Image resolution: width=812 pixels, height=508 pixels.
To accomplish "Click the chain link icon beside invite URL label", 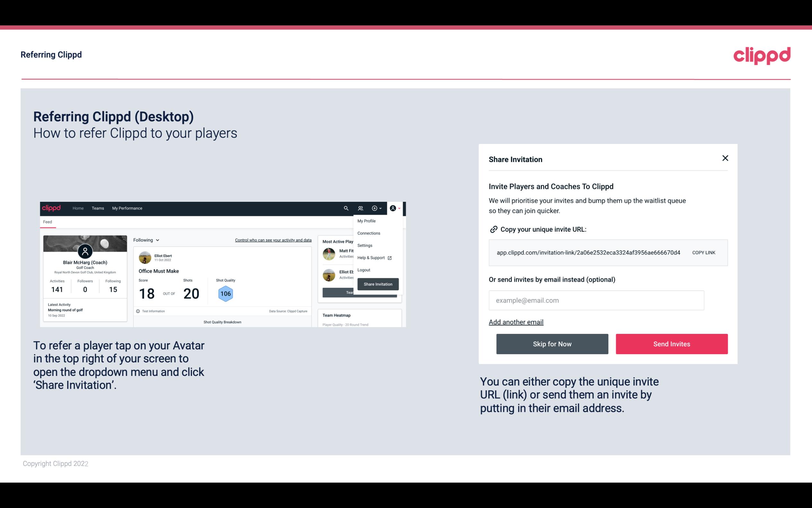I will [x=493, y=229].
